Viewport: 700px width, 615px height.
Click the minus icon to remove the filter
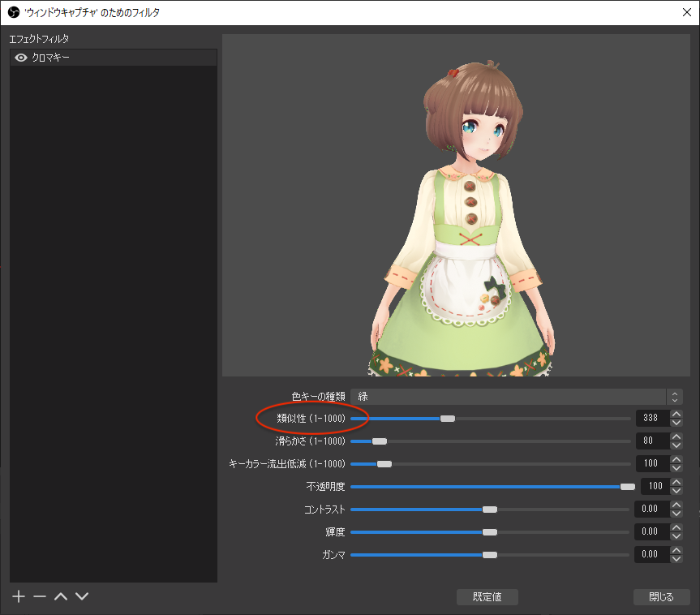(x=39, y=596)
